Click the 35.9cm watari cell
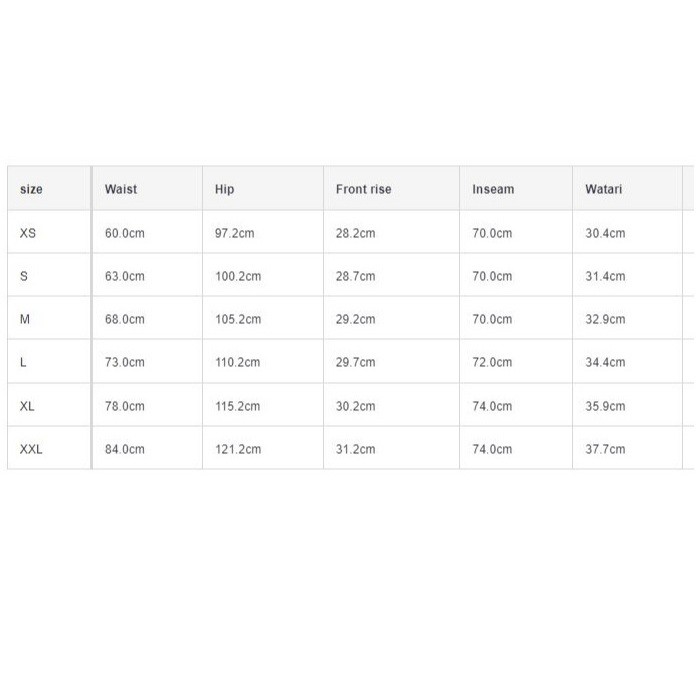This screenshot has width=699, height=699. click(605, 406)
